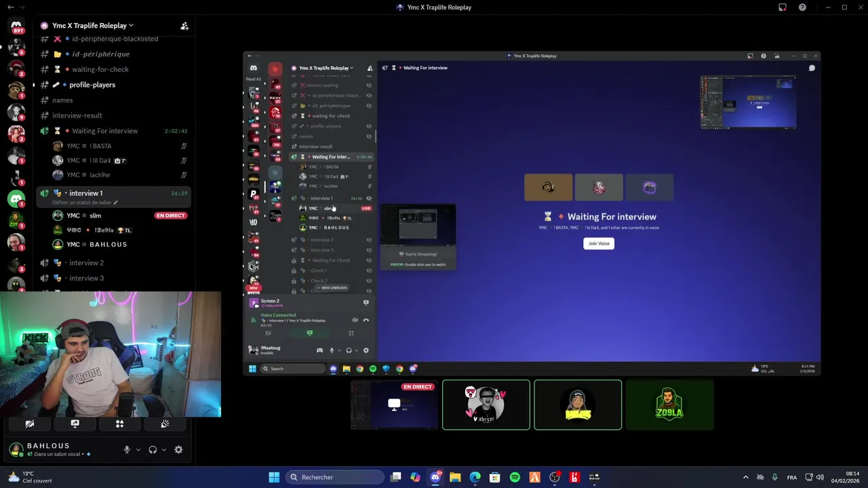Viewport: 868px width, 488px height.
Task: Open the names channel
Action: [x=113, y=100]
